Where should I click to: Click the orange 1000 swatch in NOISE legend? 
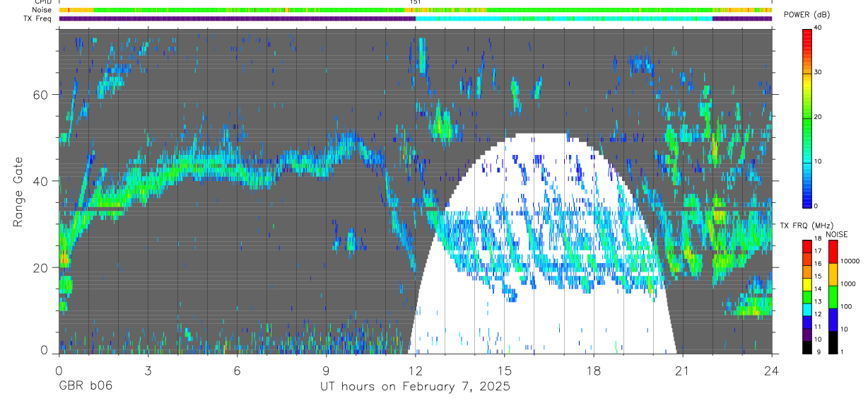[833, 274]
